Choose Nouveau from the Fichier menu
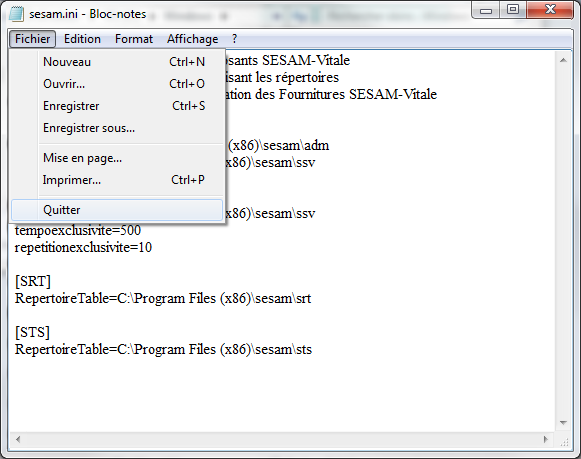Image resolution: width=581 pixels, height=459 pixels. click(x=117, y=62)
